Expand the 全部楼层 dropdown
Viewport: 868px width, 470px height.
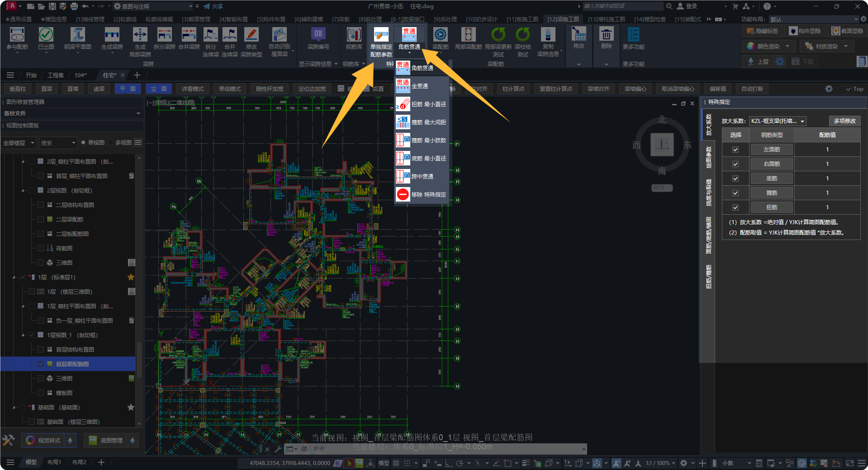click(19, 143)
